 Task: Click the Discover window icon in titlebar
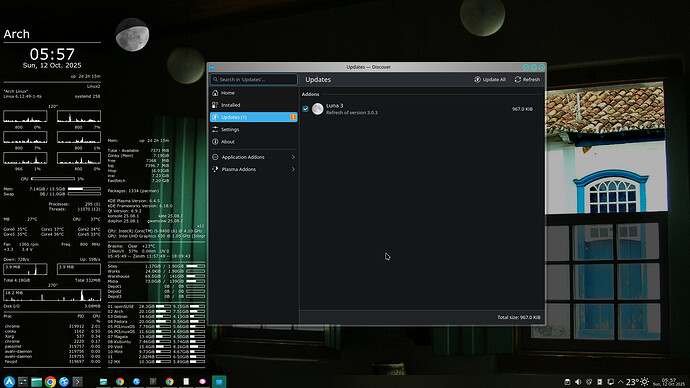tap(212, 67)
